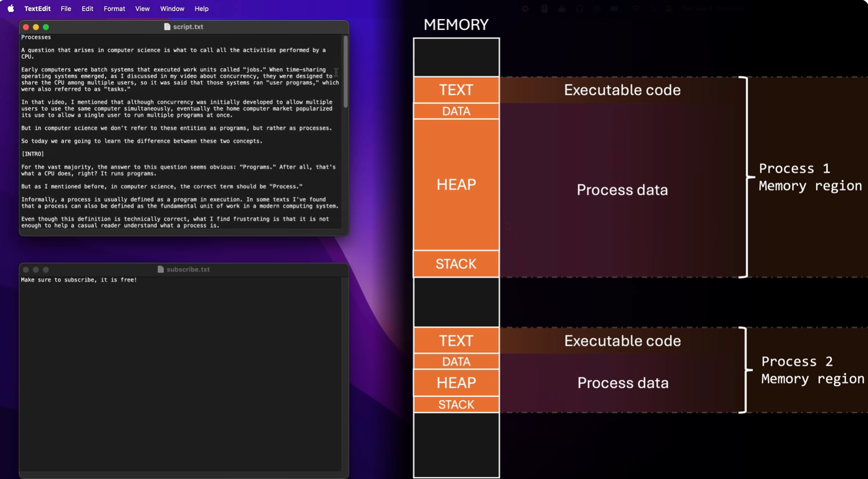Click the subscribe.txt window title

tap(188, 269)
